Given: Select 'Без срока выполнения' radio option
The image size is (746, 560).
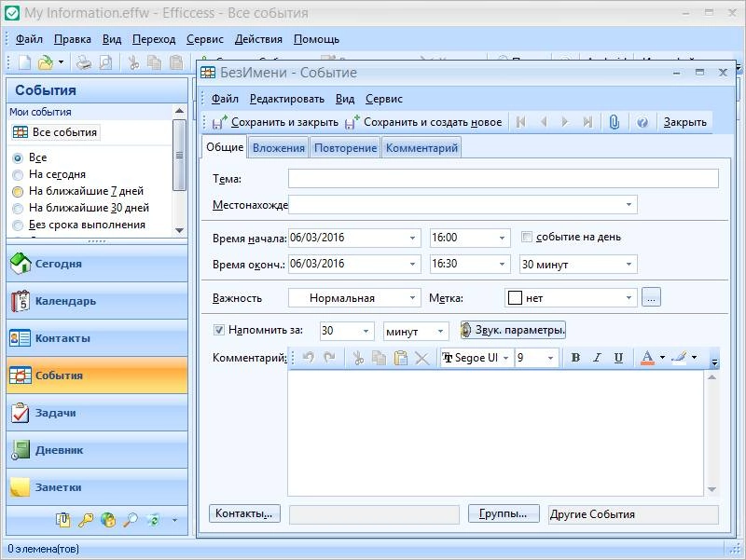Looking at the screenshot, I should coord(18,225).
